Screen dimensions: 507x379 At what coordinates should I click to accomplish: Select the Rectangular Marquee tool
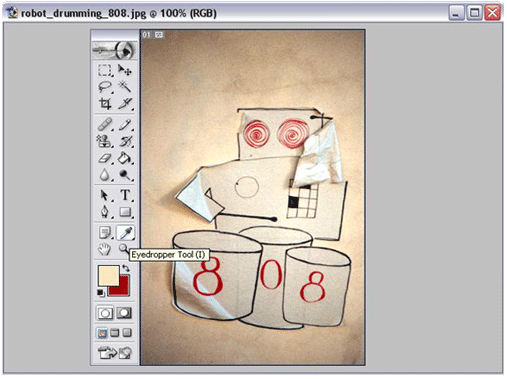point(105,70)
